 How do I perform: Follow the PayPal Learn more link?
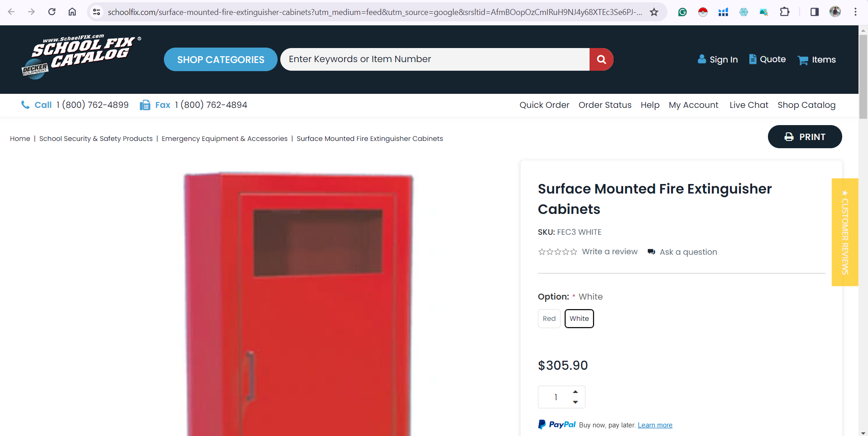point(655,425)
